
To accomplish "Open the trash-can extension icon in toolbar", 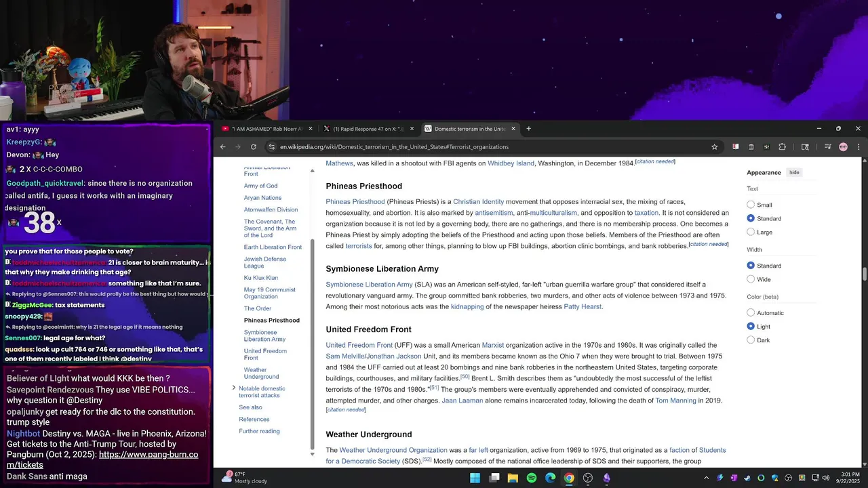I will pyautogui.click(x=751, y=147).
